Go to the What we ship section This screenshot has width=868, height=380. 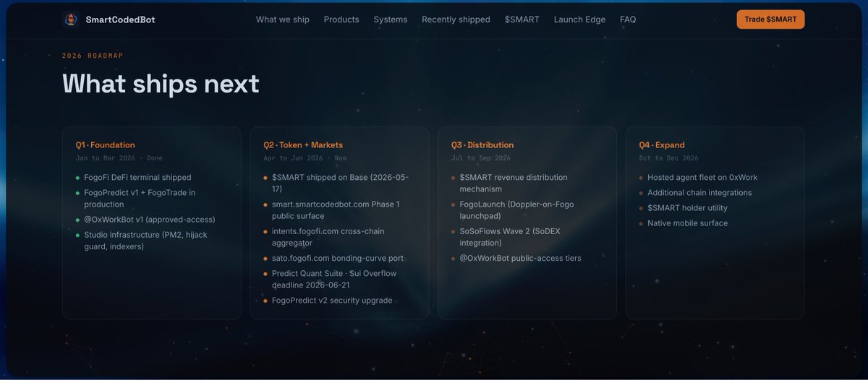tap(283, 20)
